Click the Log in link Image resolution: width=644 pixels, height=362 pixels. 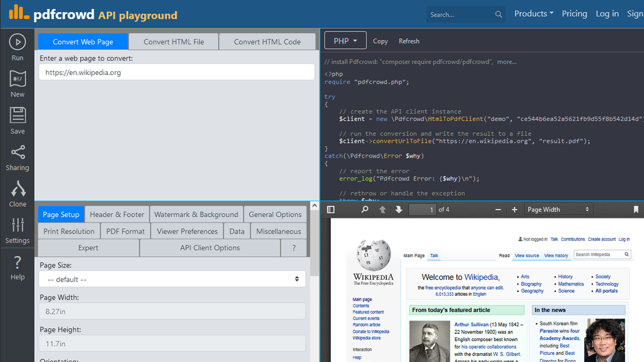[x=607, y=14]
